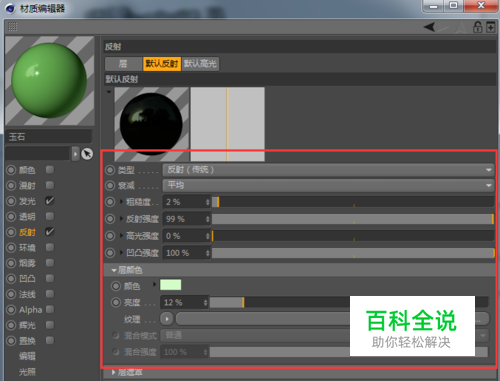Select the 凹凸 channel in the list
The height and width of the screenshot is (381, 500).
click(27, 279)
